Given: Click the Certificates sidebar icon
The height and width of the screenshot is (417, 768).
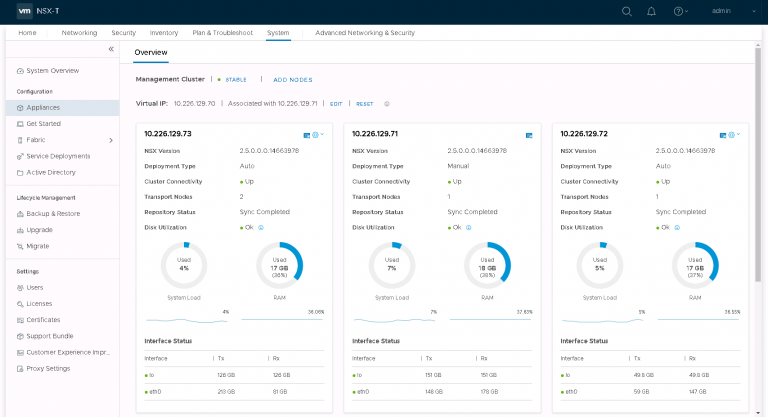Looking at the screenshot, I should 20,320.
